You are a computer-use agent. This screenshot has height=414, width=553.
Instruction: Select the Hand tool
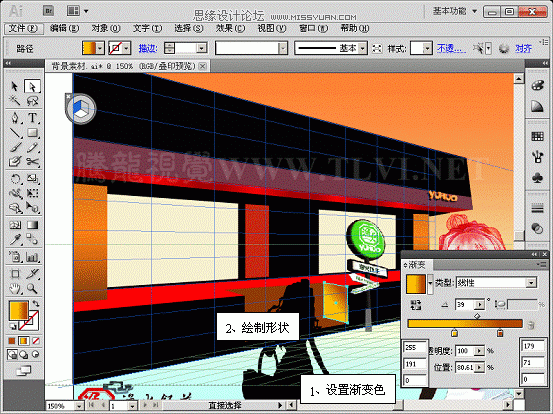tap(14, 289)
